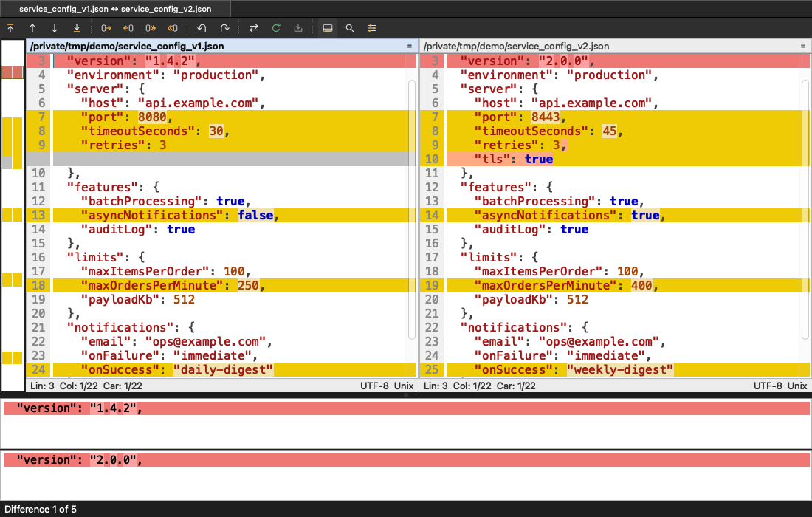The image size is (812, 517).
Task: Click the "port": 8443 line
Action: click(x=628, y=117)
